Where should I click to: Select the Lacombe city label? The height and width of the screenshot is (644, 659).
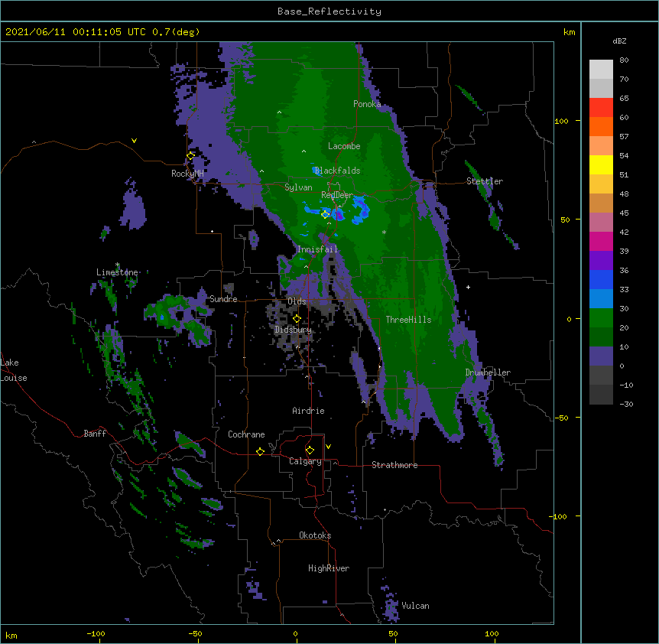pos(344,146)
